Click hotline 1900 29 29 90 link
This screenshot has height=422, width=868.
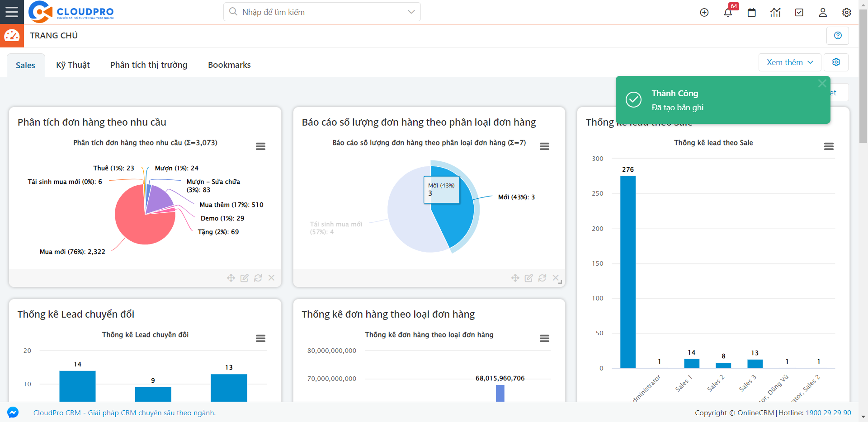[828, 413]
